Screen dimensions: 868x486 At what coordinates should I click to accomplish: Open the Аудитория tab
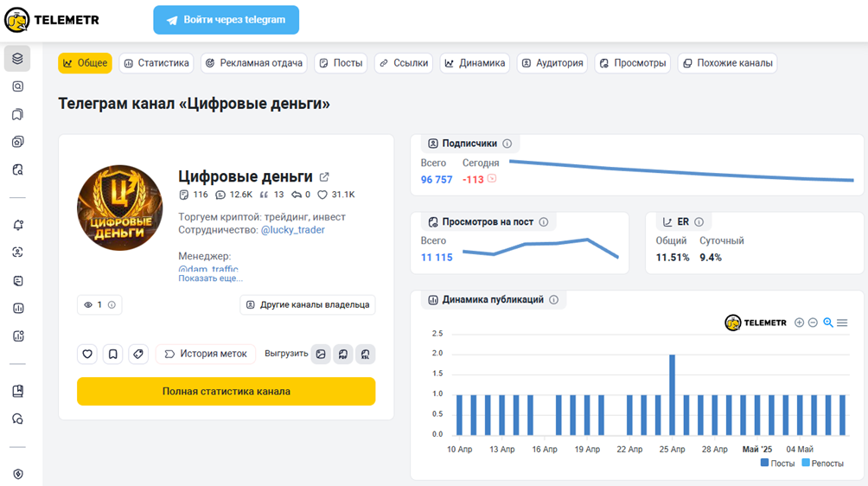pos(552,63)
